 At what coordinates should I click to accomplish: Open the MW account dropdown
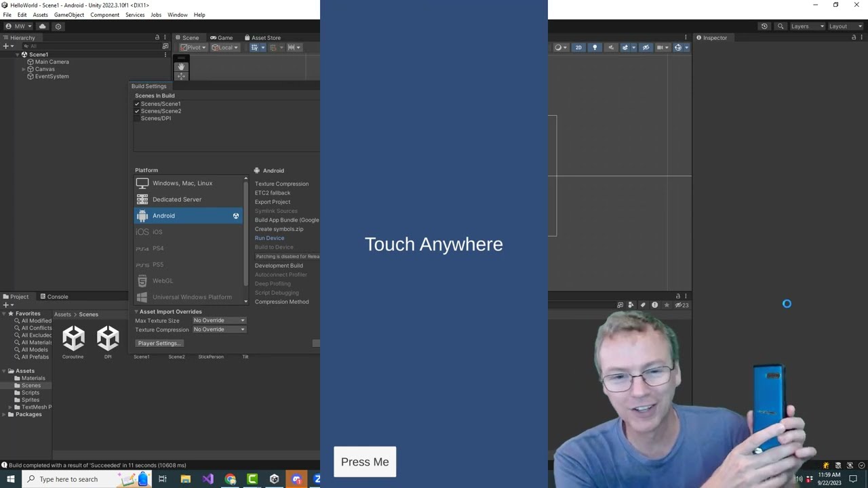pos(18,26)
